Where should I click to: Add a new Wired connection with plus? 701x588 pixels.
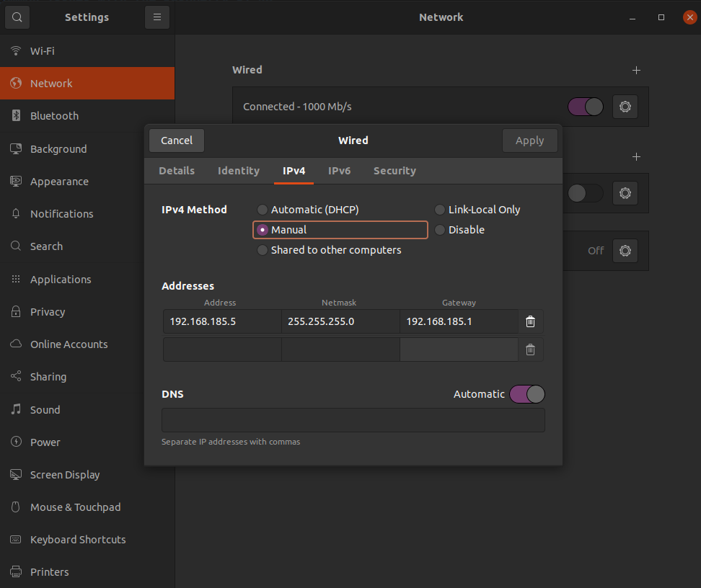pyautogui.click(x=636, y=71)
